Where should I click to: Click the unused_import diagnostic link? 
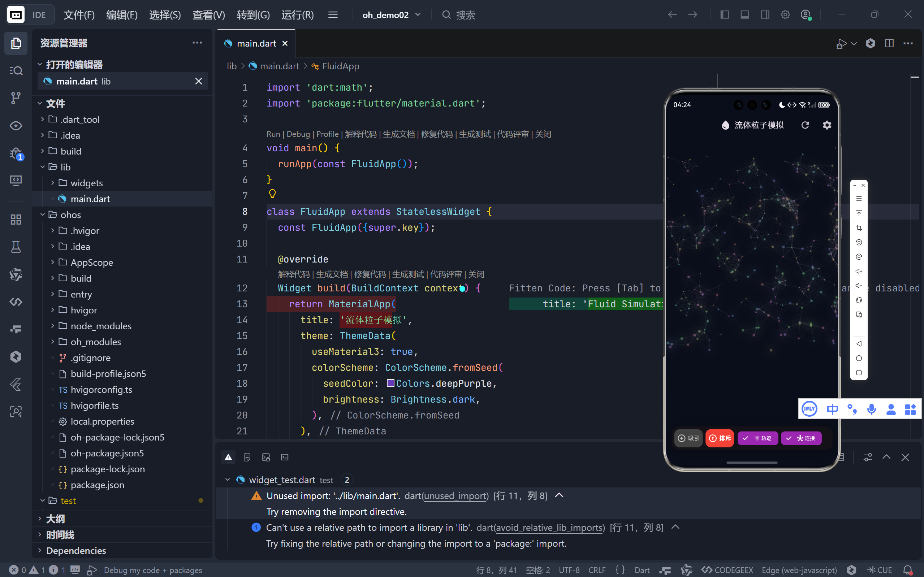[456, 496]
